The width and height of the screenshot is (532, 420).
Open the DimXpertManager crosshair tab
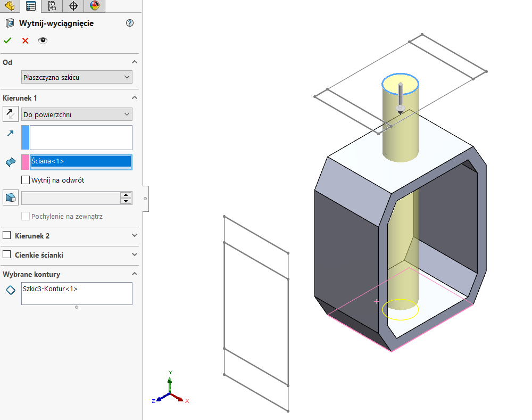73,6
